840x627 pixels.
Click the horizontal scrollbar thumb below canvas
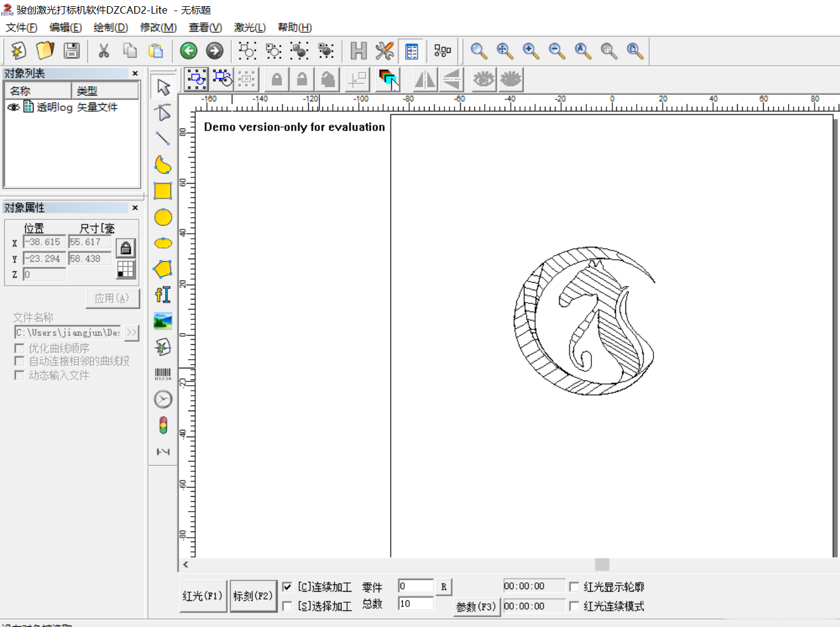pyautogui.click(x=602, y=564)
